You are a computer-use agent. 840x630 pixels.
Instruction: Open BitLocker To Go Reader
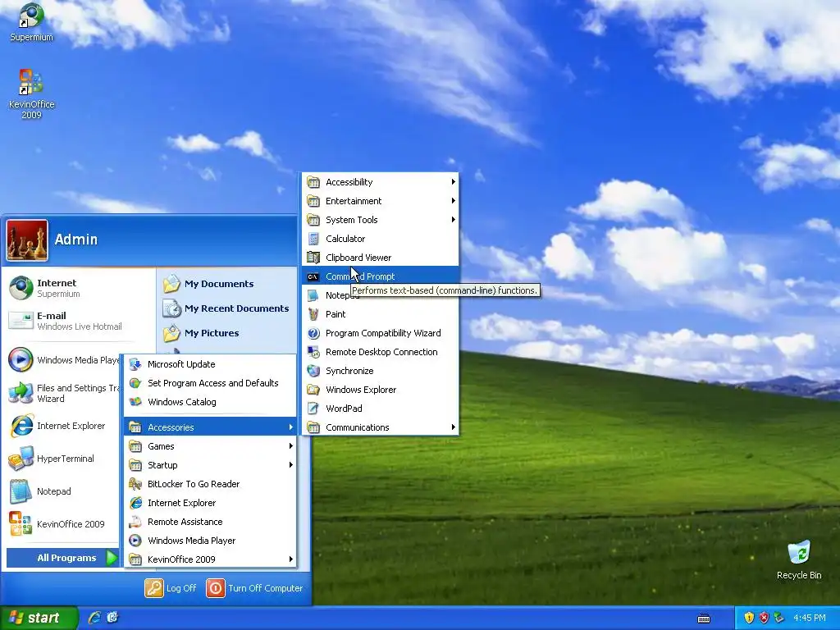(210, 484)
